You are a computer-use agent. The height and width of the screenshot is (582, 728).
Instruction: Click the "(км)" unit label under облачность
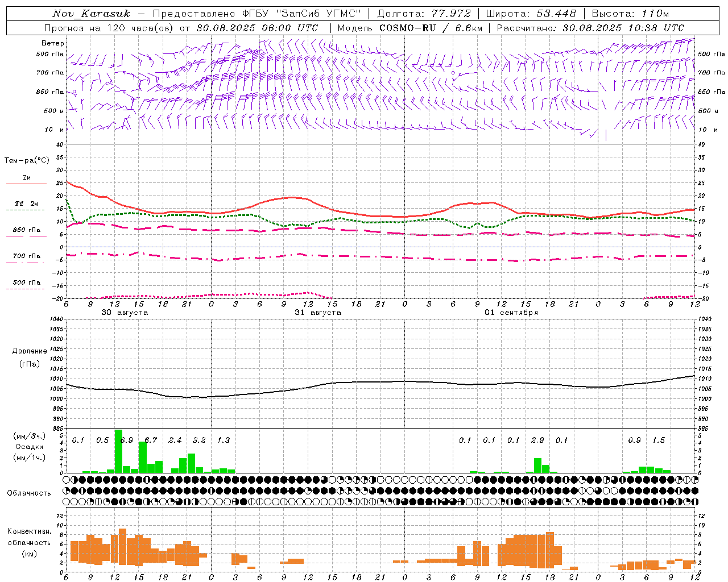(x=29, y=553)
